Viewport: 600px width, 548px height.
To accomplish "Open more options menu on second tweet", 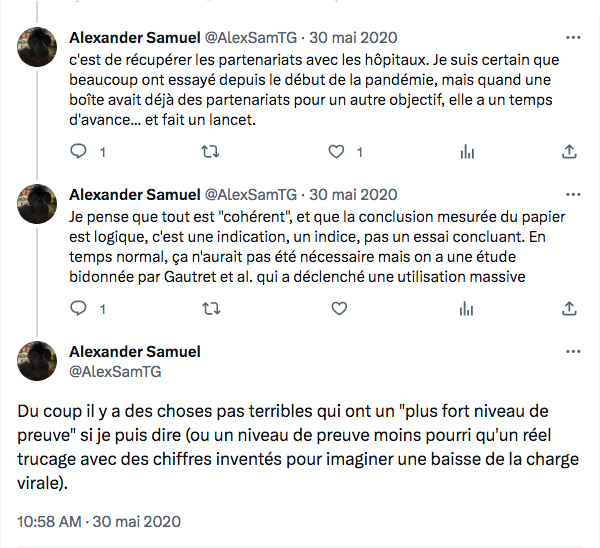I will click(x=571, y=195).
